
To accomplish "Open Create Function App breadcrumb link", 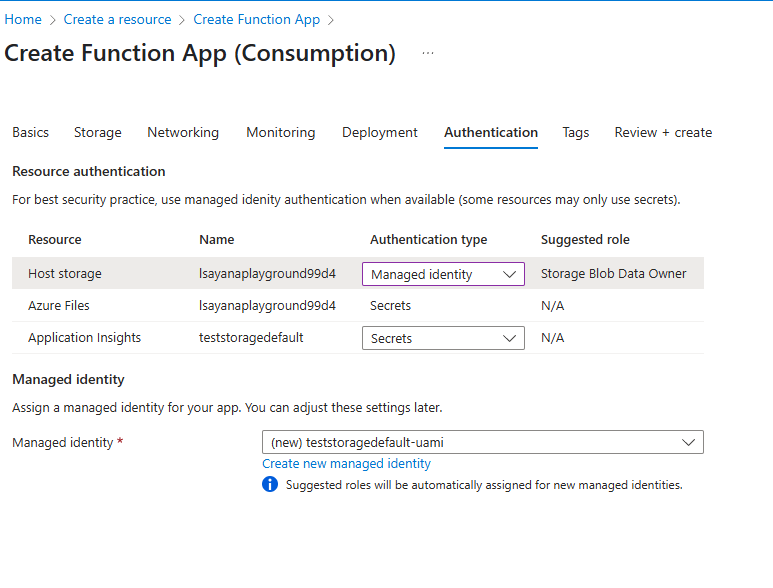I will 257,19.
